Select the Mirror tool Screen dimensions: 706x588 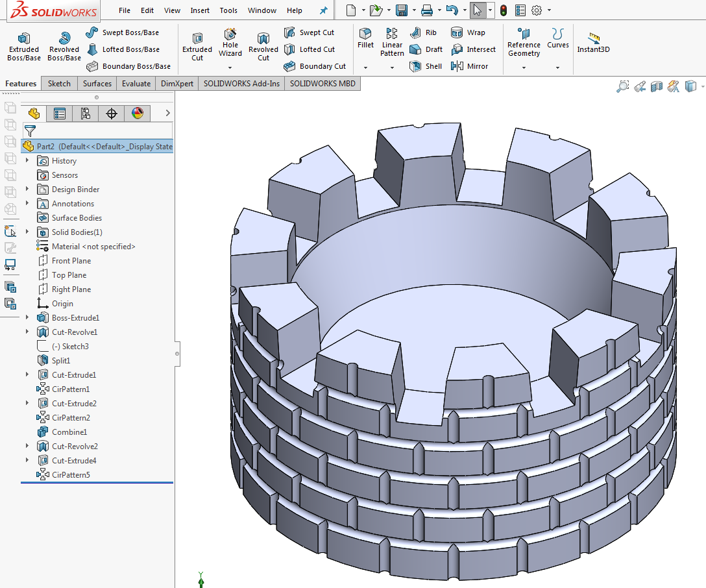tap(469, 66)
